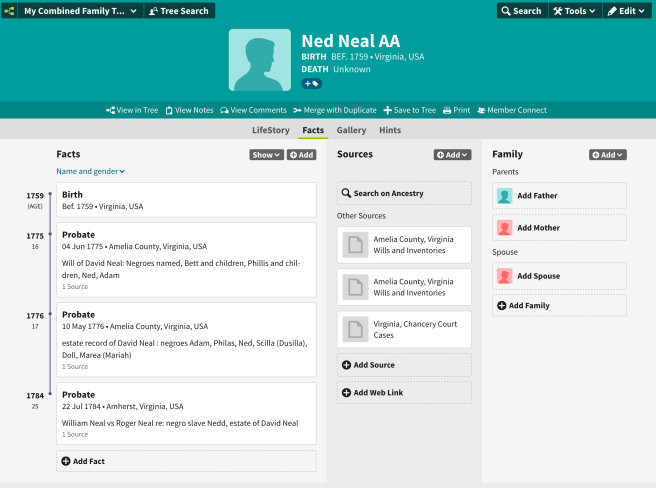Open View Comments
This screenshot has height=488, width=656.
254,110
